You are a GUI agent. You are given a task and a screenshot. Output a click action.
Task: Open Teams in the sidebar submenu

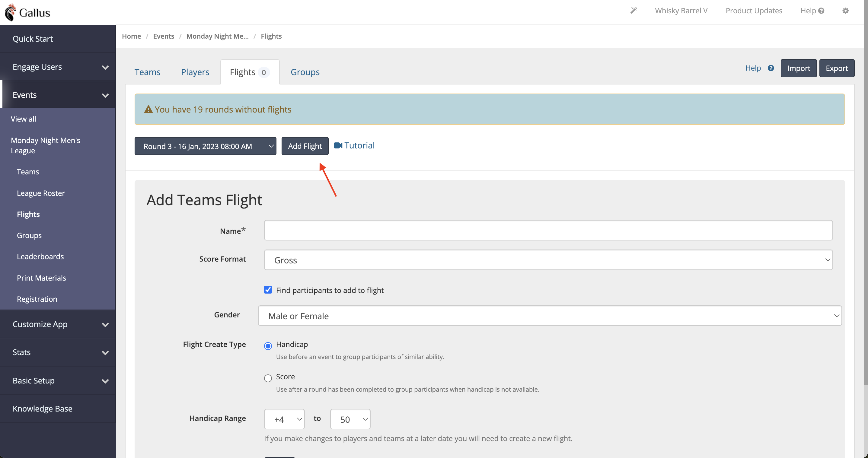(x=28, y=172)
